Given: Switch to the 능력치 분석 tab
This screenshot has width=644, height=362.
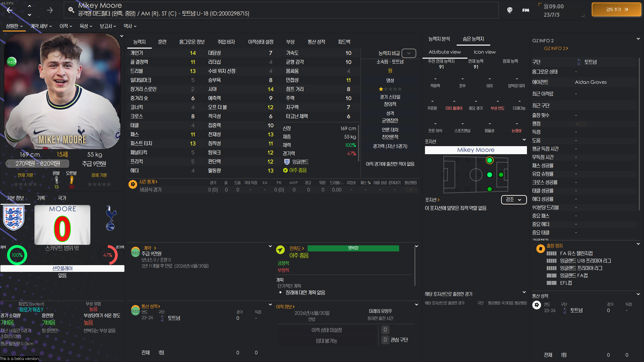Looking at the screenshot, I should (439, 39).
